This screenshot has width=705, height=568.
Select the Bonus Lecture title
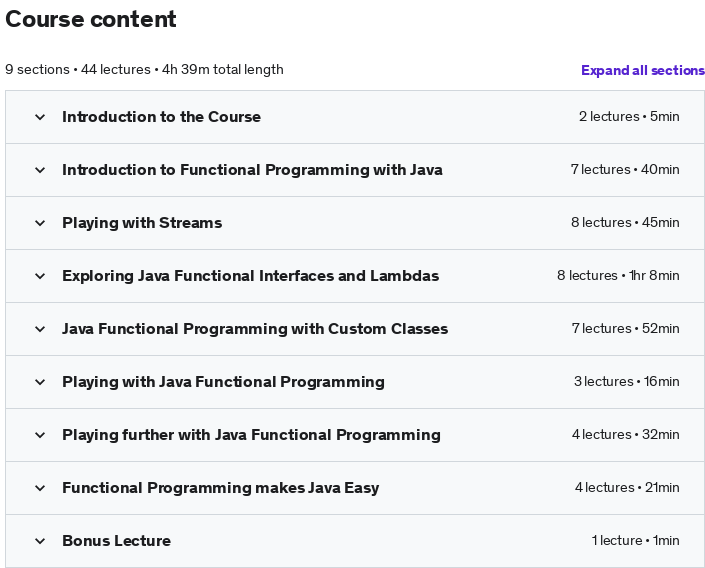(116, 541)
